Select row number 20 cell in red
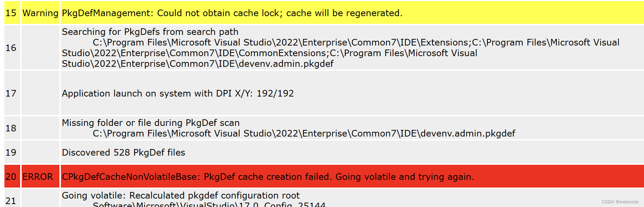This screenshot has width=644, height=207. (x=11, y=177)
